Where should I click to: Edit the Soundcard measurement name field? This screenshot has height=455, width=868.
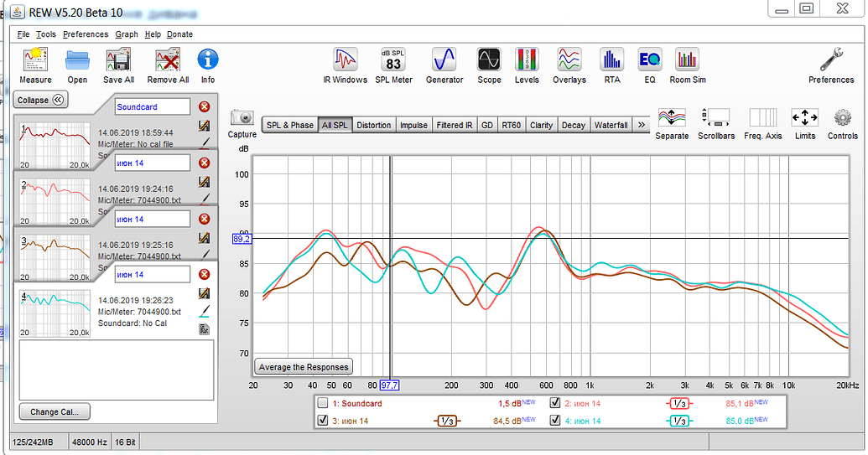click(153, 107)
